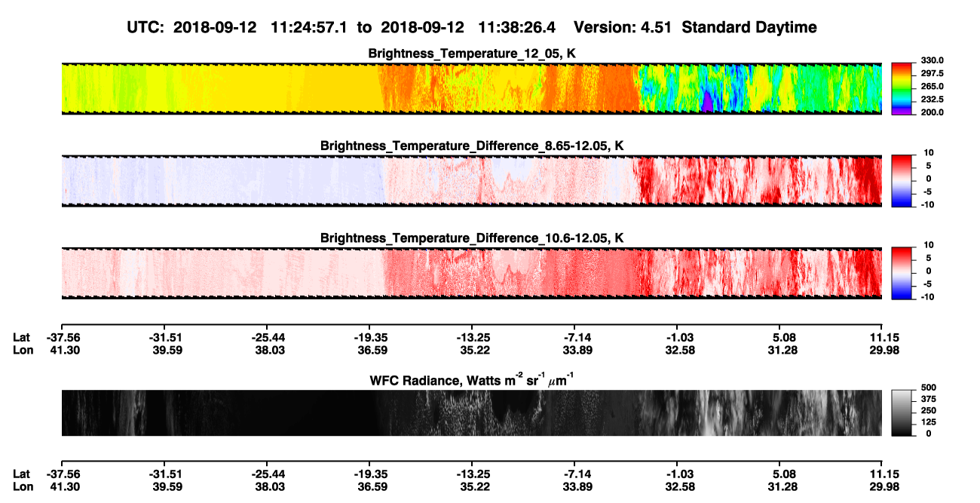
Task: Click latitude -31.51 below the WFC panel
Action: point(165,474)
